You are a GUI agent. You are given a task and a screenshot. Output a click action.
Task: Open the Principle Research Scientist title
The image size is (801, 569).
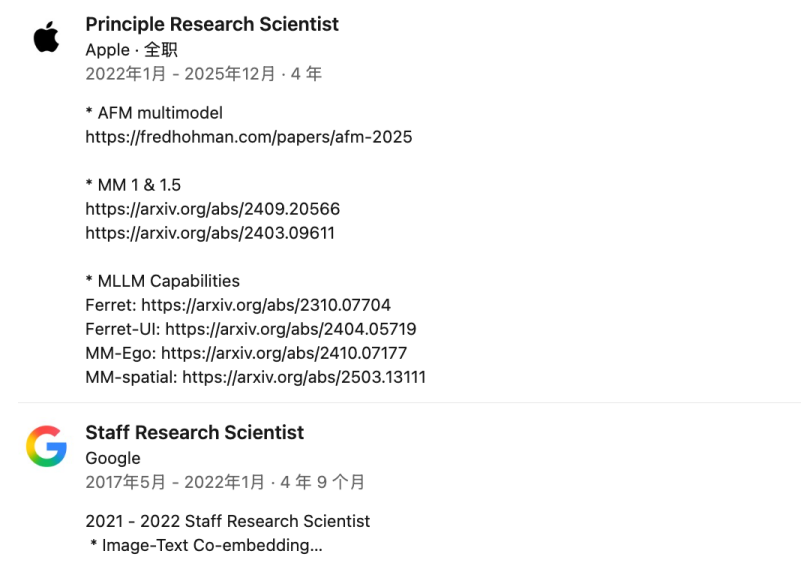[212, 24]
